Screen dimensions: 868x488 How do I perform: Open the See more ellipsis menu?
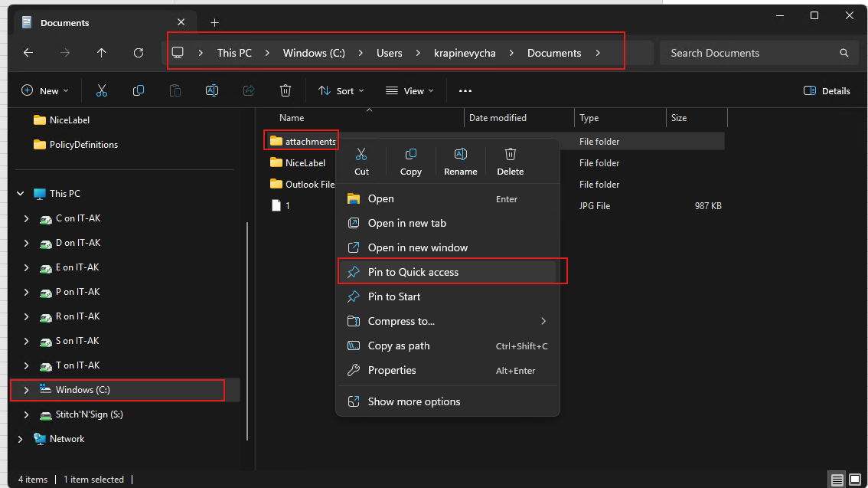point(465,90)
